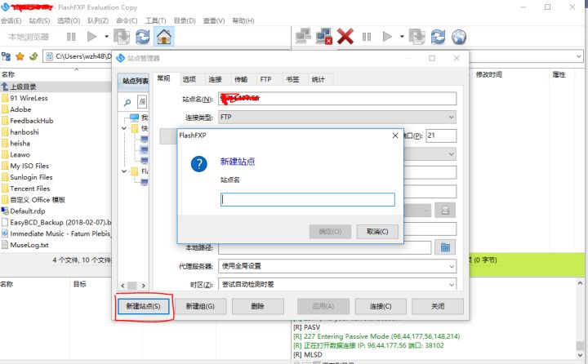The width and height of the screenshot is (588, 364).
Task: Click the local pane pause button
Action: coord(71,37)
